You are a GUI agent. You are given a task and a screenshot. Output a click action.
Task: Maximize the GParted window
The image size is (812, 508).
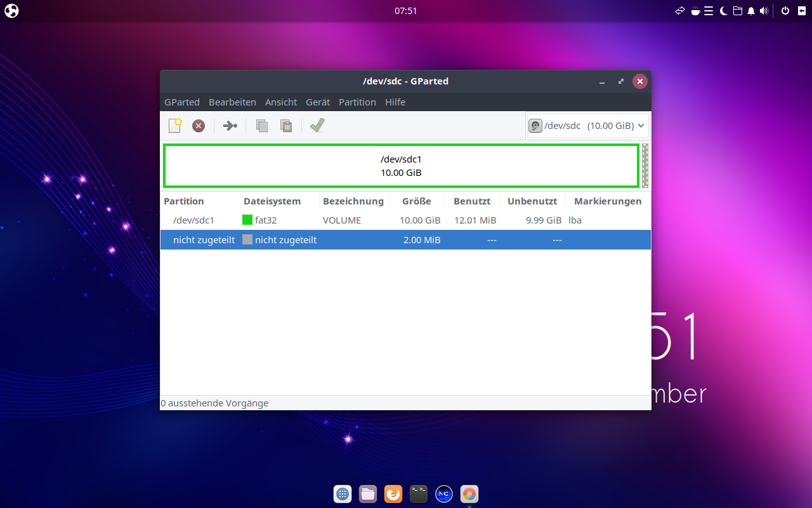pos(620,81)
